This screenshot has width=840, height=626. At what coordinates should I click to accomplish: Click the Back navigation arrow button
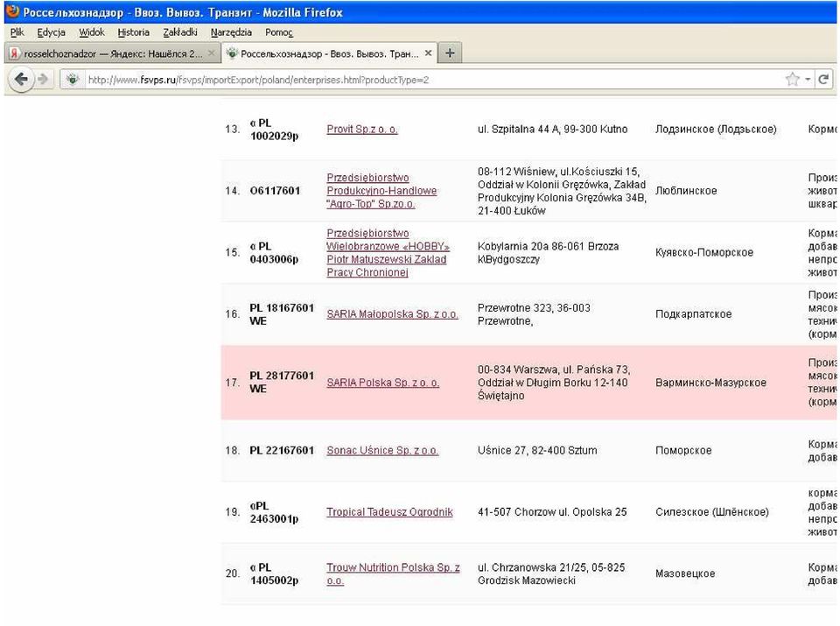[21, 80]
